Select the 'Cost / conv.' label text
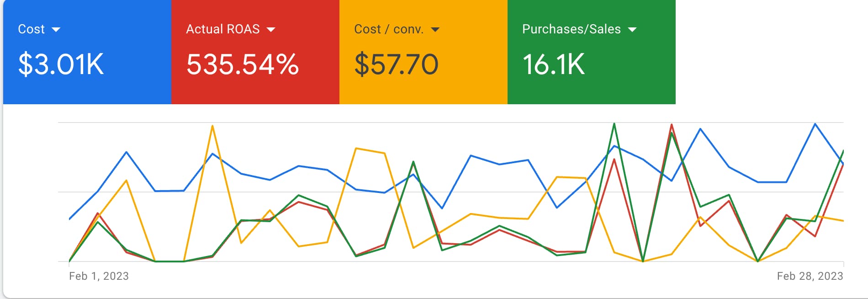Viewport: 868px width, 299px height. tap(389, 29)
